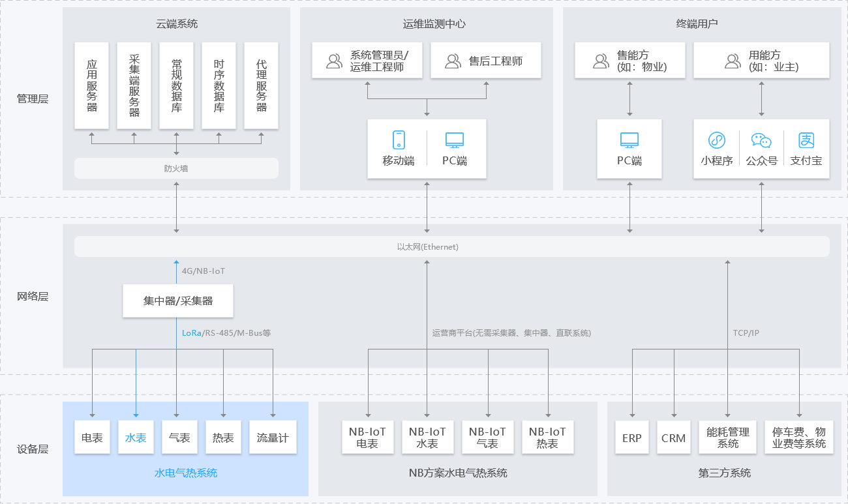Screen dimensions: 848x504
Task: Click the user icon beside 售能方
Action: click(601, 61)
